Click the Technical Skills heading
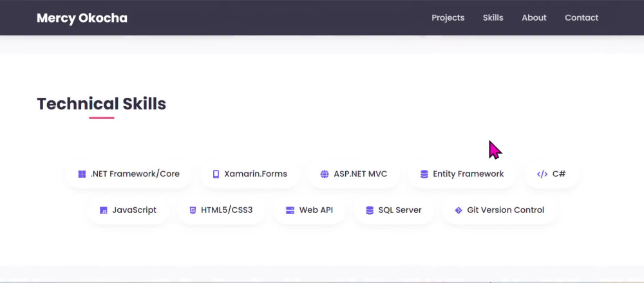The image size is (644, 283). click(x=102, y=104)
